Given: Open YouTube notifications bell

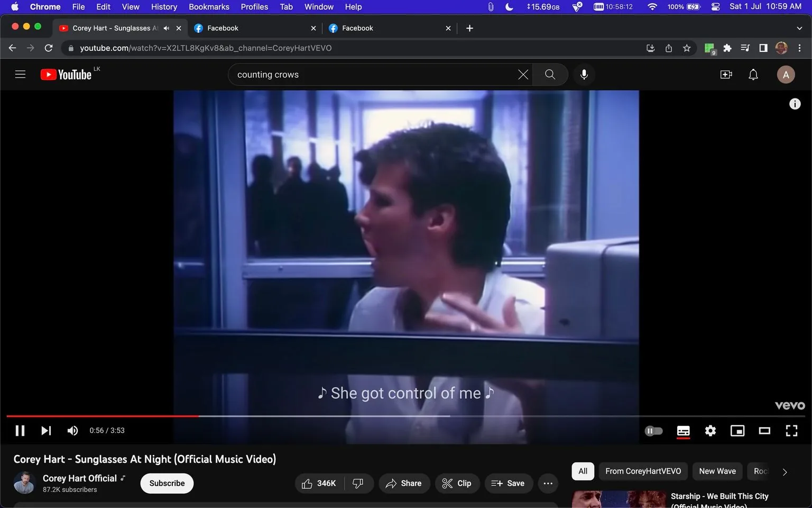Looking at the screenshot, I should coord(753,74).
